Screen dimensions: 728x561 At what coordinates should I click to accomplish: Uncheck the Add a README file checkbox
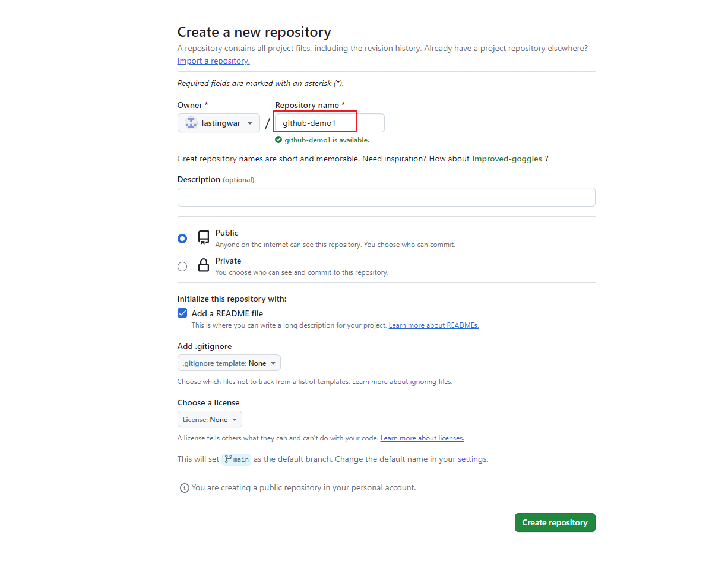click(182, 313)
